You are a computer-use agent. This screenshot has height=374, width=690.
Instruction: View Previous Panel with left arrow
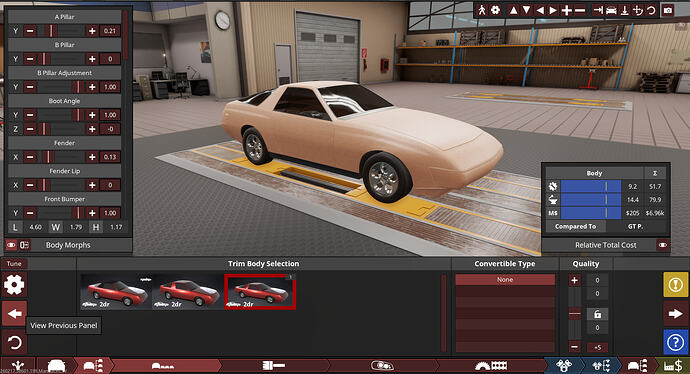14,314
